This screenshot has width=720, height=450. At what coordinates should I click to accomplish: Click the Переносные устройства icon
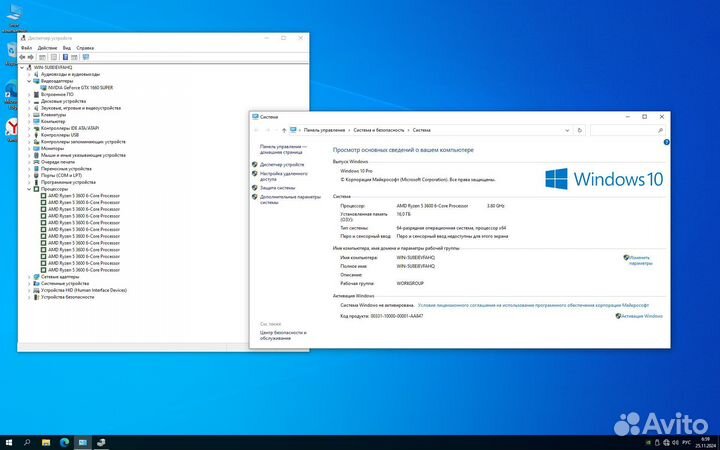[x=36, y=169]
